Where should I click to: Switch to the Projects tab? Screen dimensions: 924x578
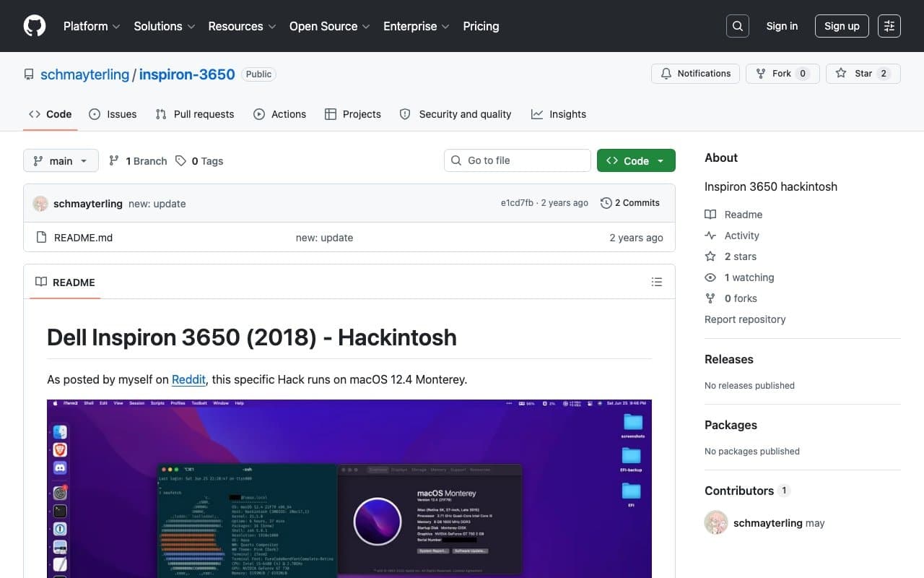(x=353, y=114)
